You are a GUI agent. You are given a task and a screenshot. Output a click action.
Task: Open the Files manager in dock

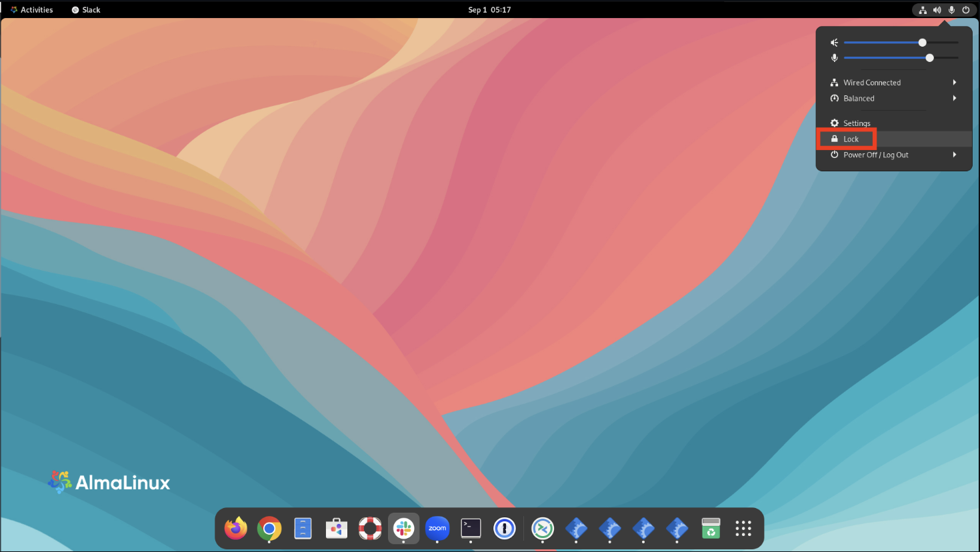point(303,529)
